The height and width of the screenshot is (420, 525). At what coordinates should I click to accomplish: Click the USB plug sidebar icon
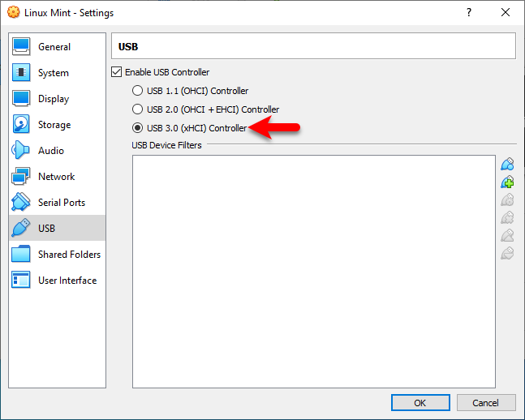pos(21,228)
